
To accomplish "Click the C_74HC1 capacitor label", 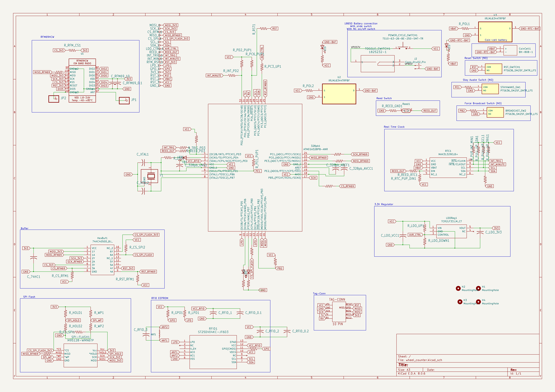I will pyautogui.click(x=34, y=277).
